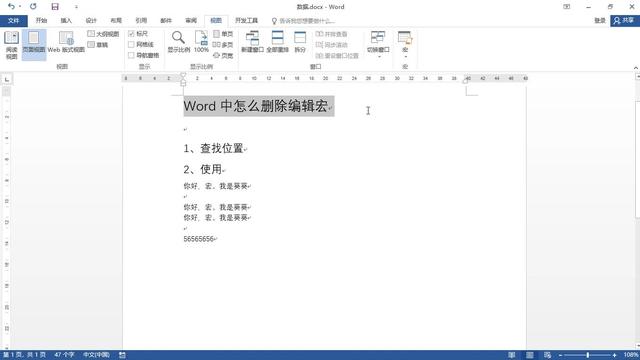Click 全部重排 Arrange All

(x=278, y=42)
